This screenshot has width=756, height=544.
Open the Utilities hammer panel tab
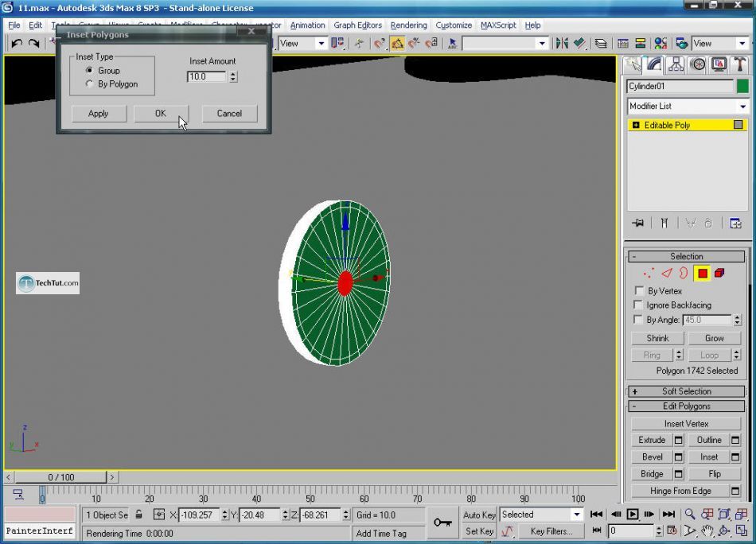(x=739, y=64)
